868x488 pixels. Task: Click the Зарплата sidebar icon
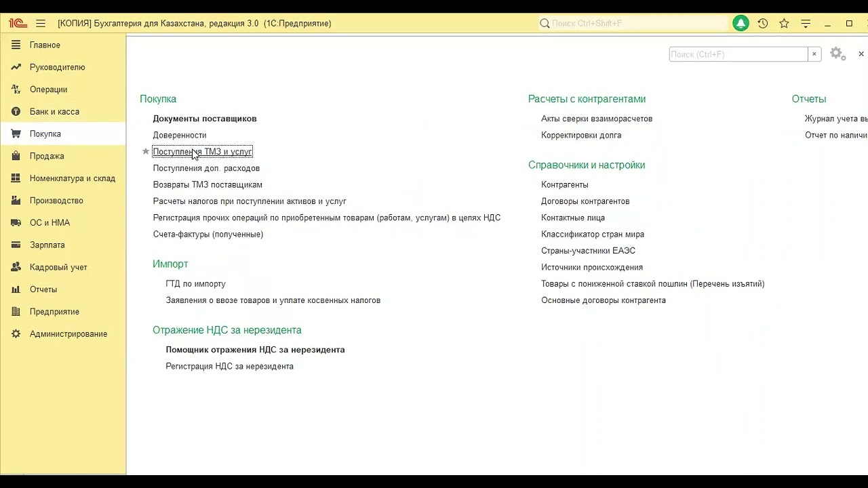click(x=16, y=245)
